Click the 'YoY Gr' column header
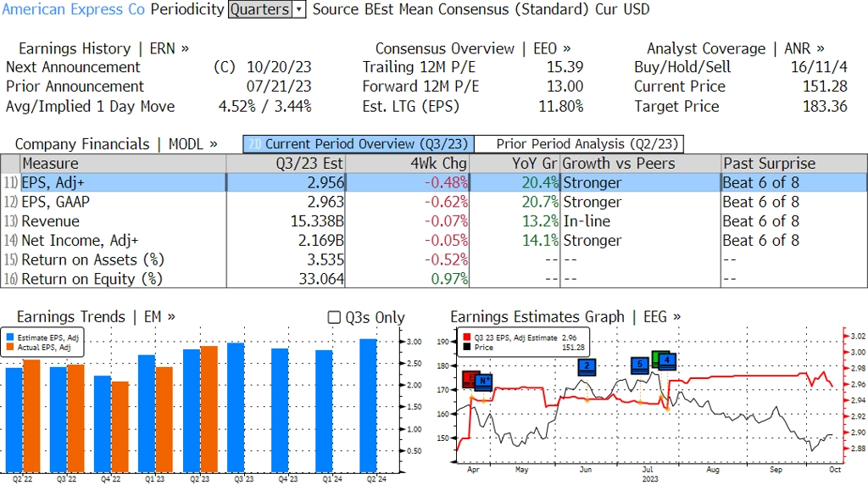 pos(515,164)
